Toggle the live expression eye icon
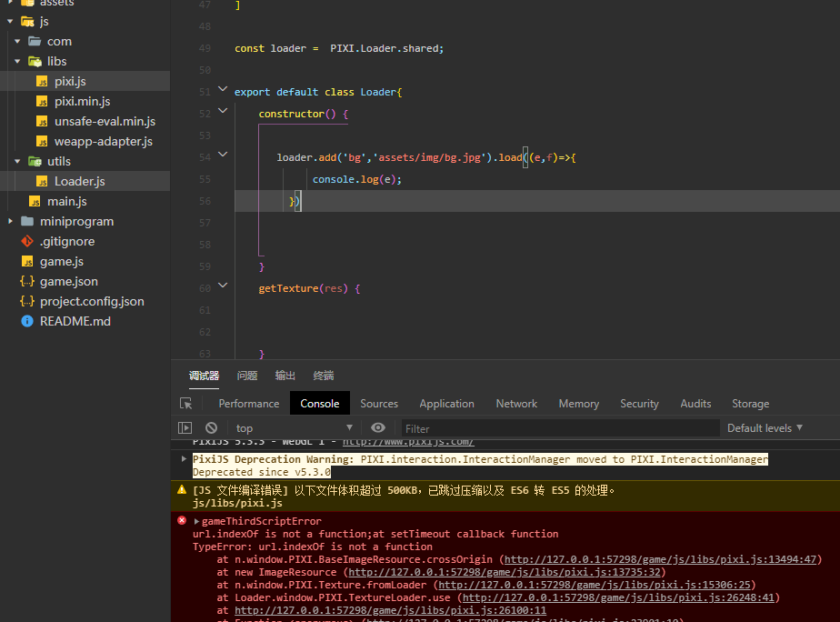Image resolution: width=840 pixels, height=622 pixels. 378,427
